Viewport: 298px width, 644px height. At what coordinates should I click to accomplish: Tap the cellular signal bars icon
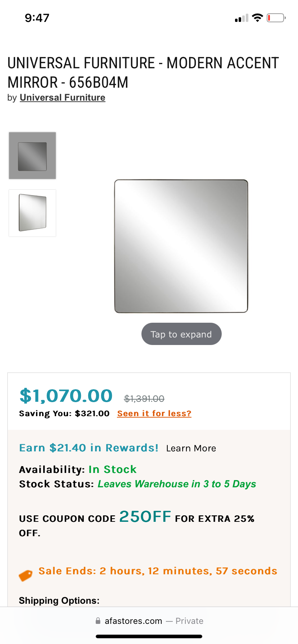241,18
